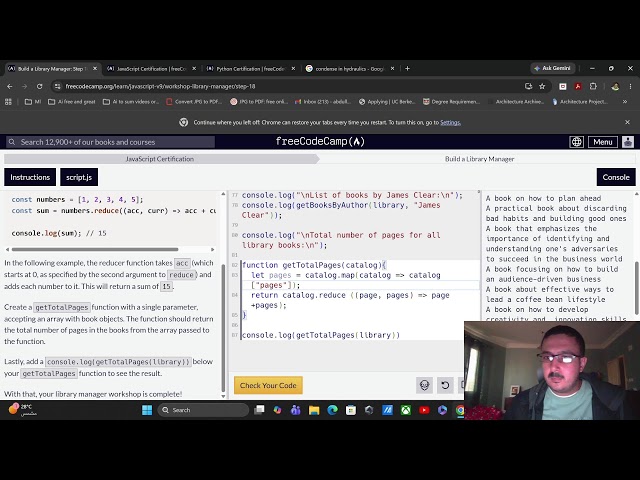Open File Explorer from the taskbar
The height and width of the screenshot is (480, 640).
[x=314, y=410]
